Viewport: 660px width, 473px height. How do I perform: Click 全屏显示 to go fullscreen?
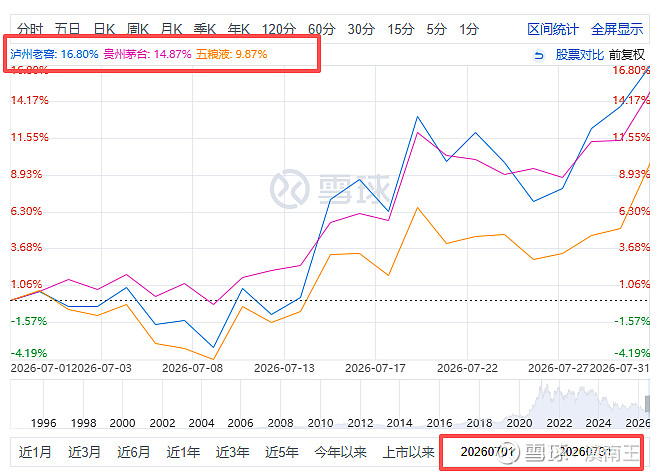click(x=617, y=29)
